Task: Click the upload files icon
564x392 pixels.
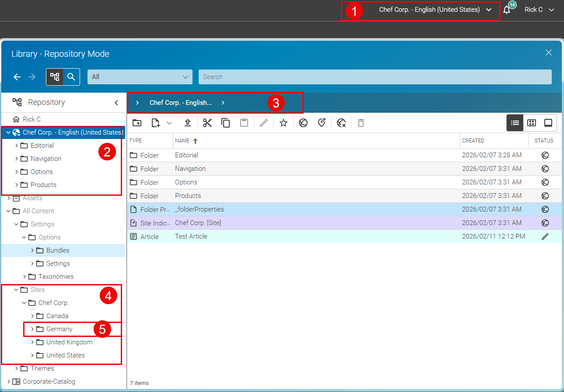Action: (188, 123)
